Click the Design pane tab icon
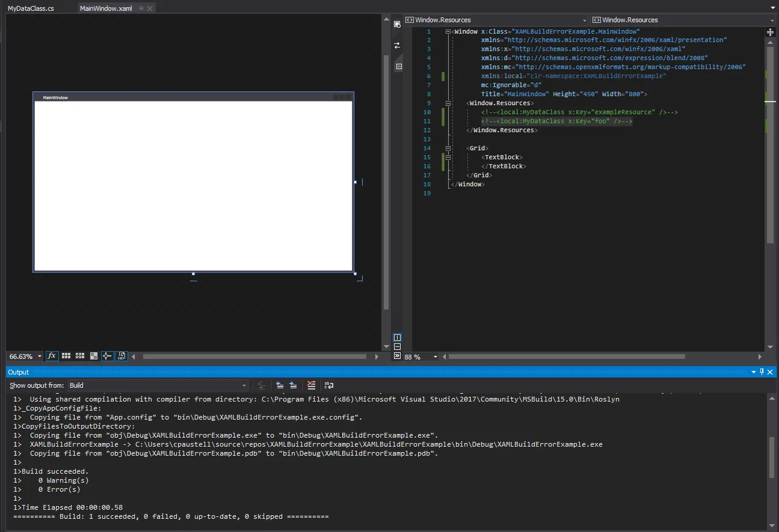The image size is (779, 532). pos(397,23)
